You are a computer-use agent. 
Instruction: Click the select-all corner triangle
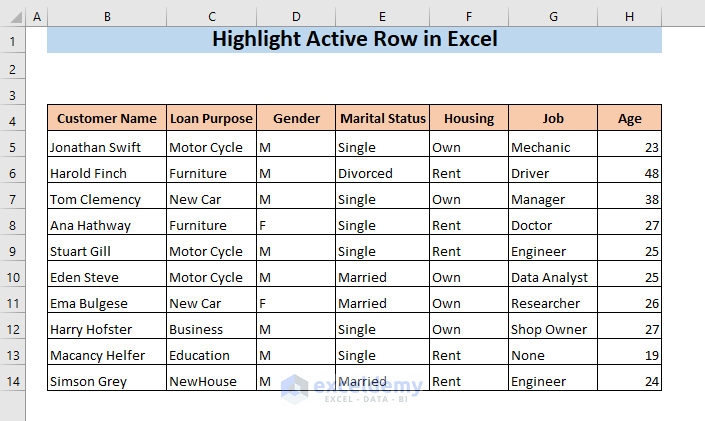pos(12,17)
